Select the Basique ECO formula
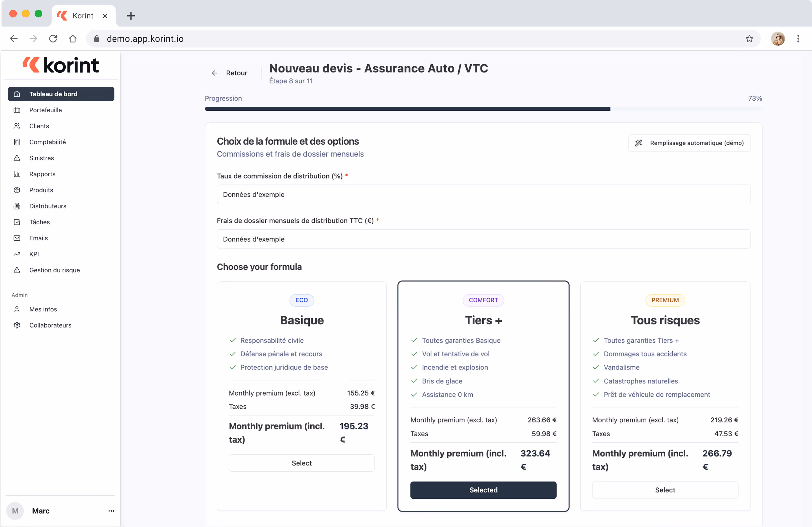This screenshot has width=812, height=527. (301, 463)
